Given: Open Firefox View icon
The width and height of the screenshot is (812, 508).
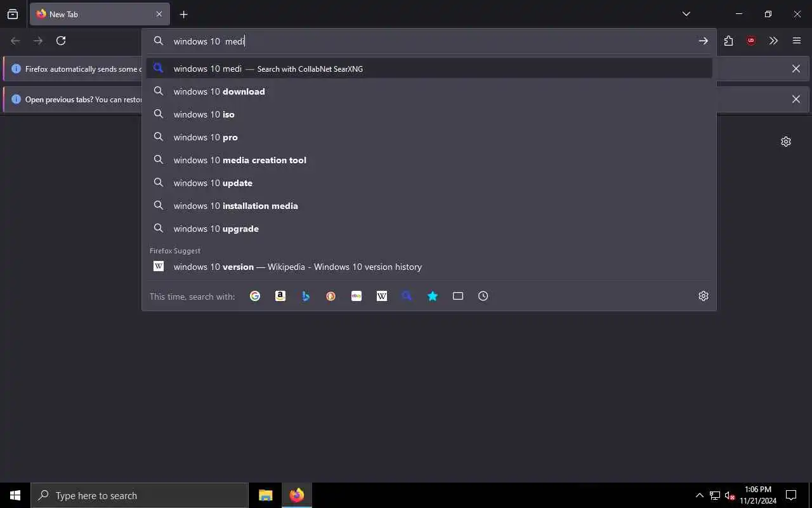Looking at the screenshot, I should (13, 14).
